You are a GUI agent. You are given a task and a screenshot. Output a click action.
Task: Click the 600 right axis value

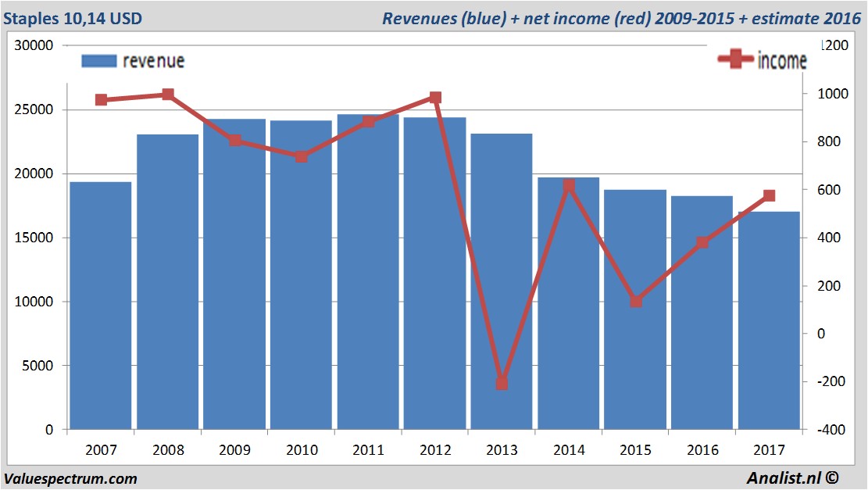pos(829,190)
